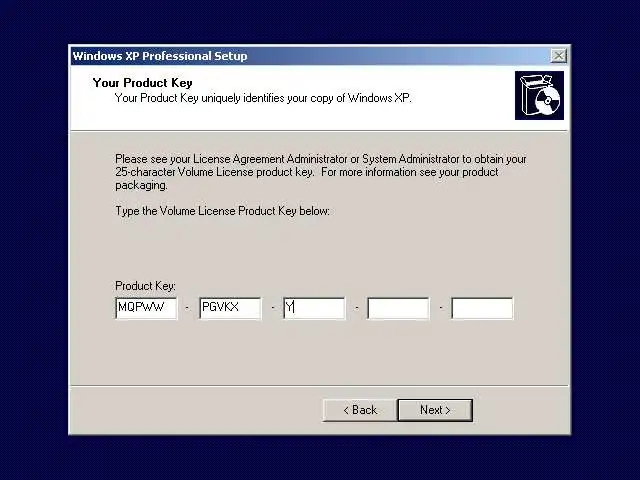Viewport: 640px width, 480px height.
Task: Click the 'Your Product Key' heading
Action: click(142, 83)
